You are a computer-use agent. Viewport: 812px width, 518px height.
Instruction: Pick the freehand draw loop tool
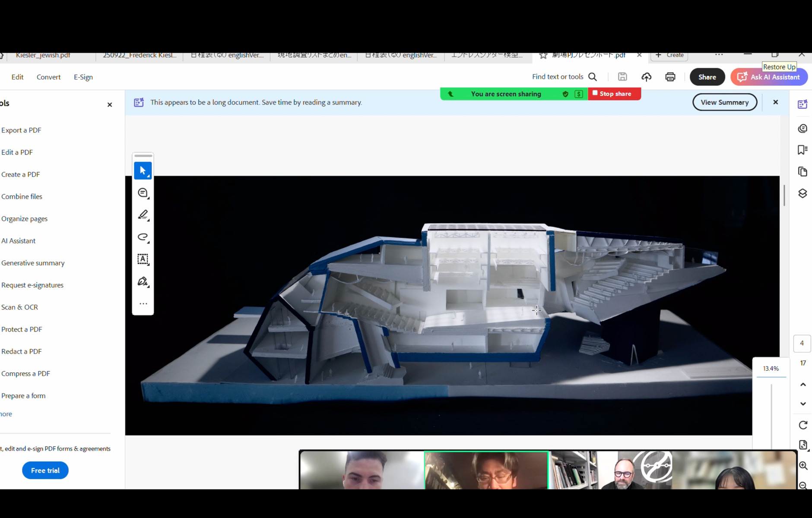[x=143, y=237]
